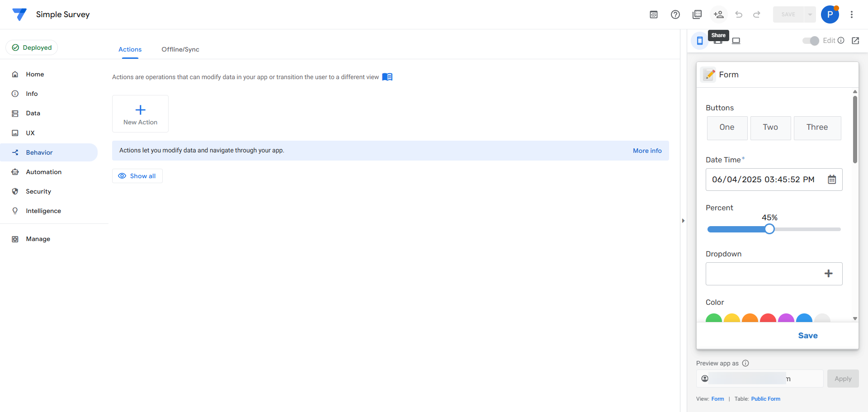Open preview in a new tab

click(x=855, y=41)
